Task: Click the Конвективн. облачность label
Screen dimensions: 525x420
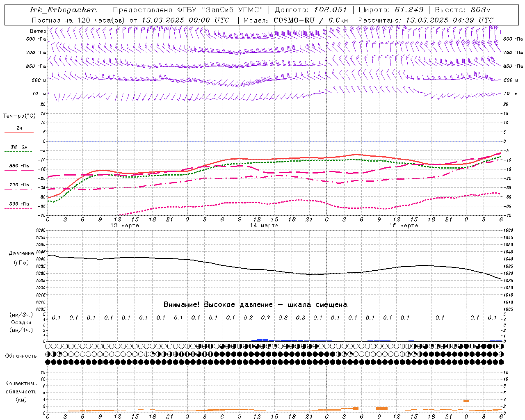Action: pos(21,388)
